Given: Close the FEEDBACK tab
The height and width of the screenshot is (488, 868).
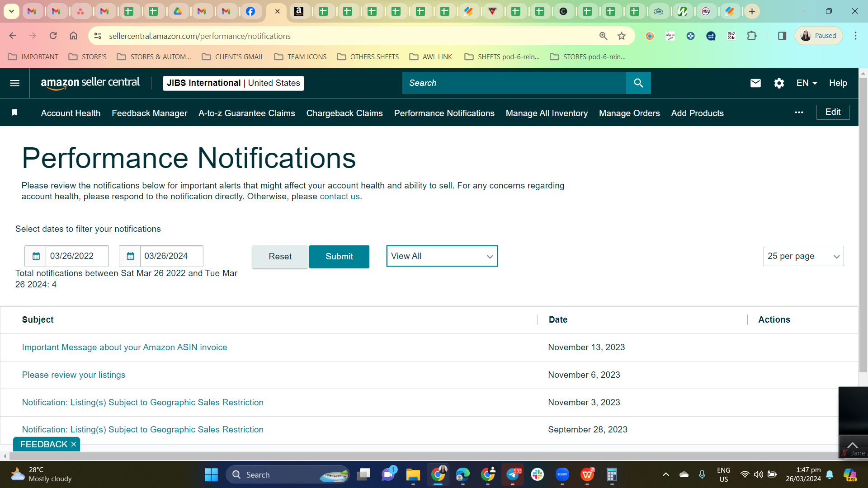Looking at the screenshot, I should (74, 444).
